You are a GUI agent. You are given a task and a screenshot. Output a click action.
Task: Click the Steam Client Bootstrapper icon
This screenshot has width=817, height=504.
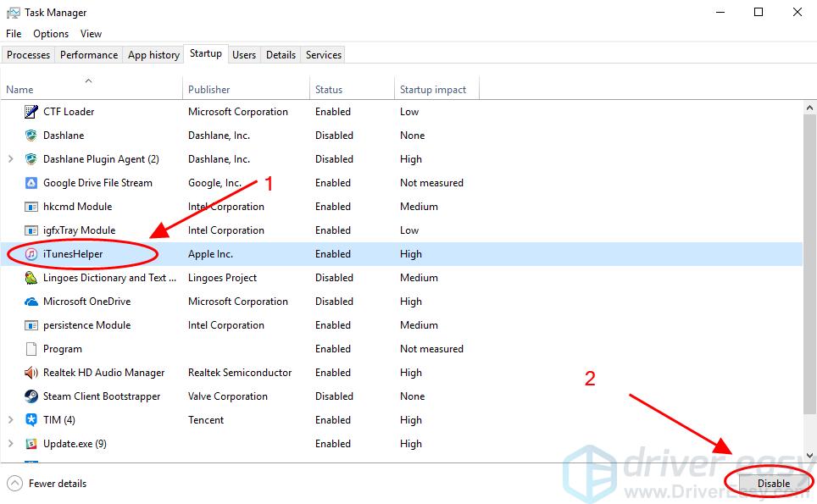(x=31, y=396)
